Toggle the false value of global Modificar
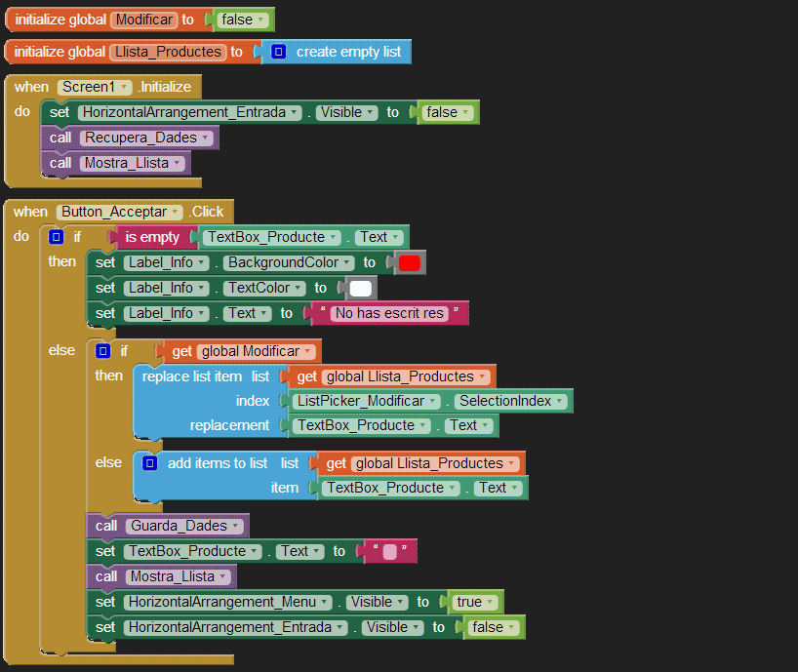 pos(243,20)
